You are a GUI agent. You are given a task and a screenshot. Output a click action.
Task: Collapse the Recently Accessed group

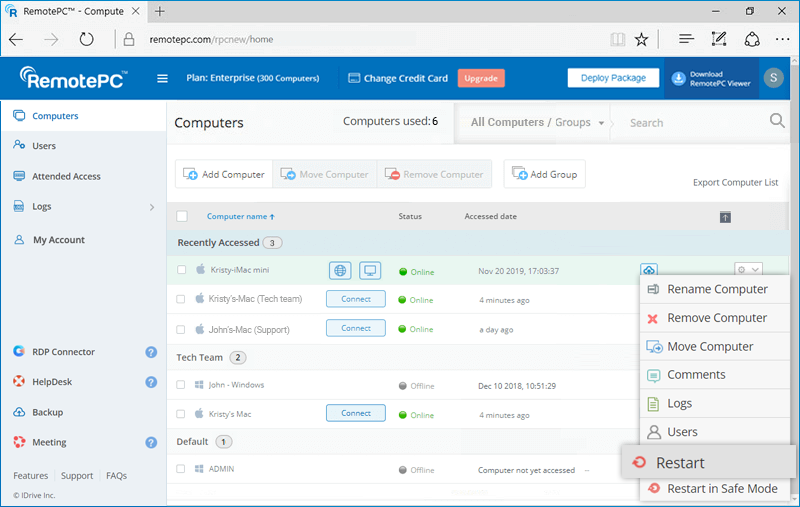coord(229,243)
